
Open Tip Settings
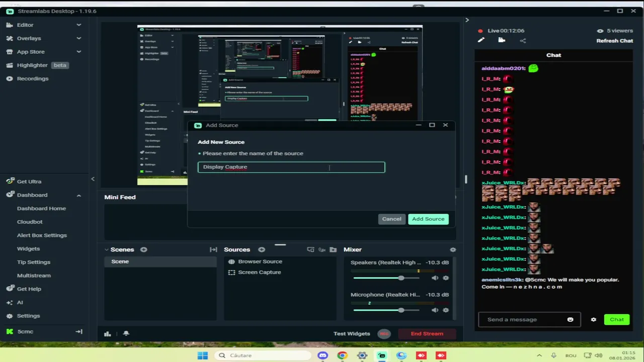34,262
